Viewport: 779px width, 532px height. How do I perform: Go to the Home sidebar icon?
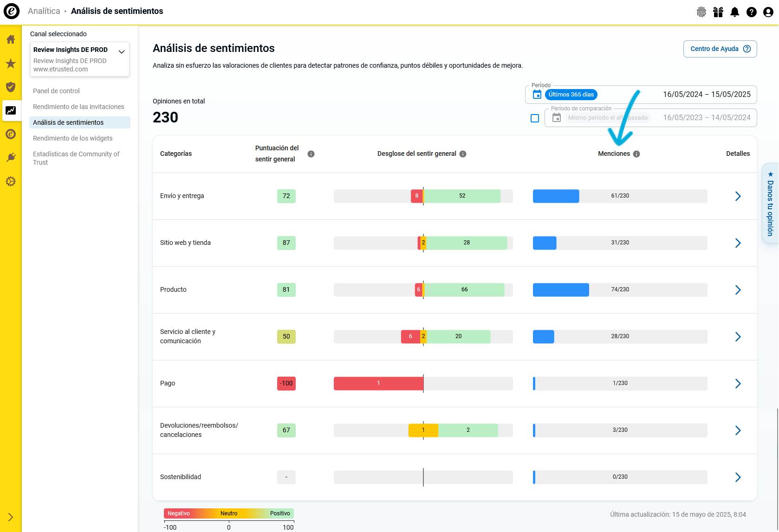(x=11, y=39)
